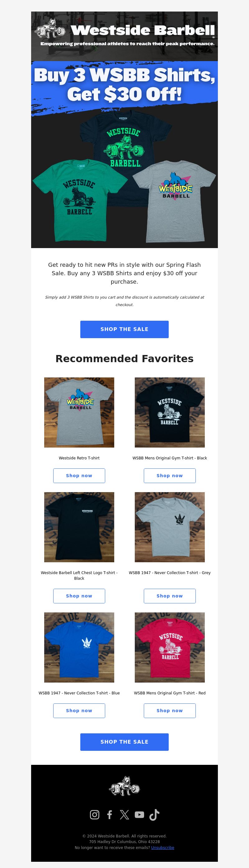
Task: Click the footer bulldog barbell logo
Action: [125, 789]
